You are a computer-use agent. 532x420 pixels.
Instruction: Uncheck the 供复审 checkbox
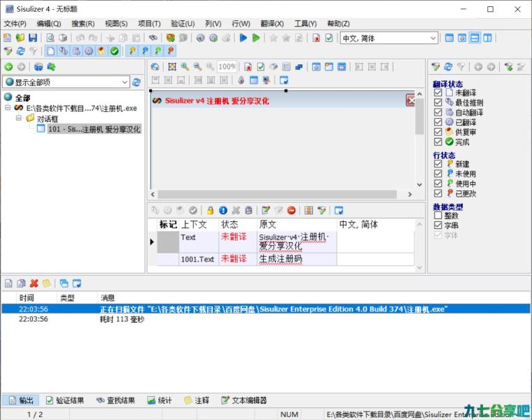click(438, 132)
